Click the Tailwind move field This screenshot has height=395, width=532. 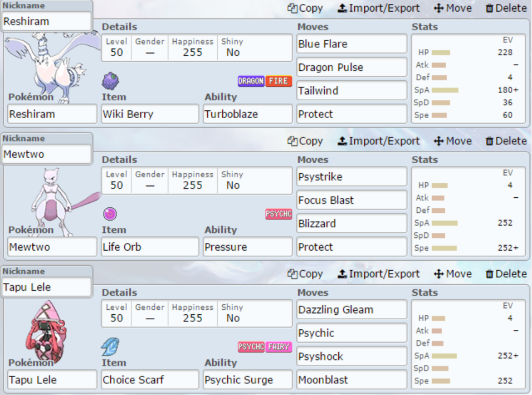point(352,91)
